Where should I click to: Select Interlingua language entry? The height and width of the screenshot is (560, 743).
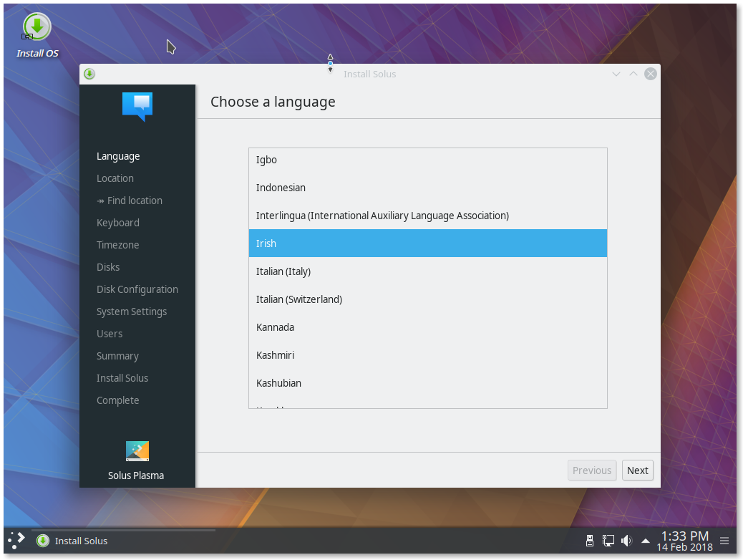[x=427, y=216]
